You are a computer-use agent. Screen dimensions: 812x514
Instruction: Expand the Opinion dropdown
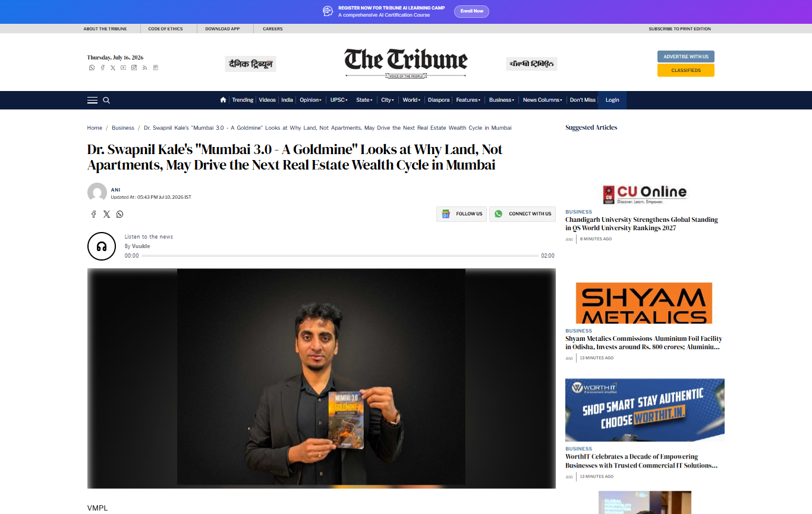[310, 100]
